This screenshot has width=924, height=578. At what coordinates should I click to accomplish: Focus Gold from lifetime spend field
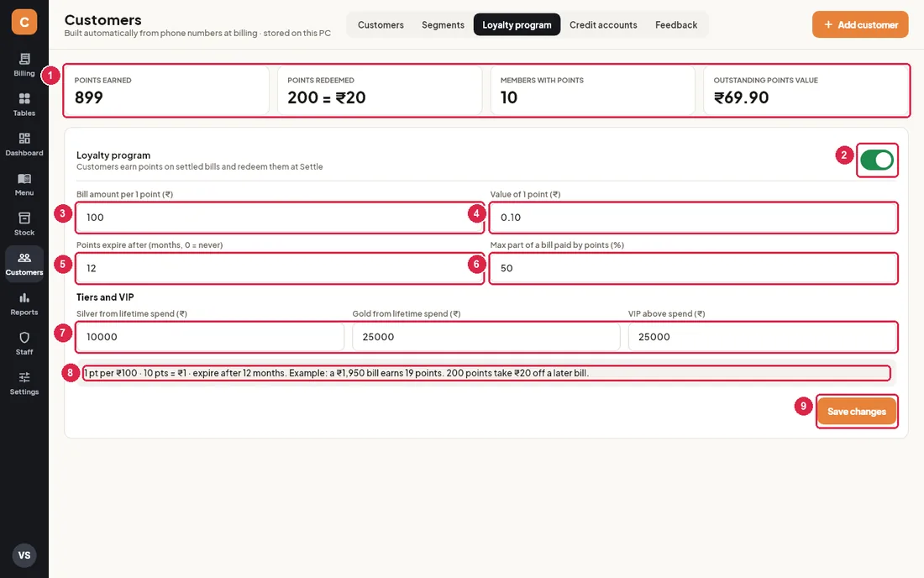tap(486, 336)
